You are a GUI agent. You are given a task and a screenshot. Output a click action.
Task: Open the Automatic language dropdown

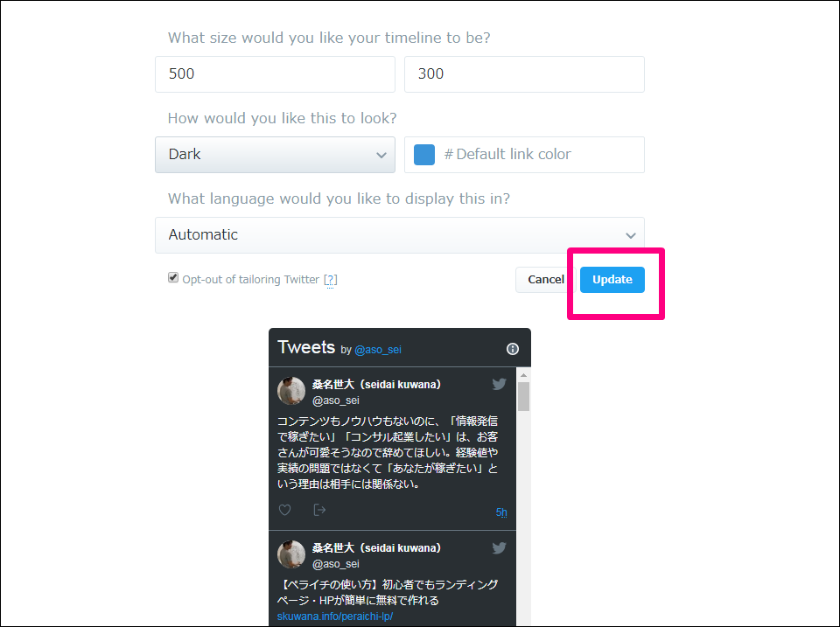[x=400, y=235]
